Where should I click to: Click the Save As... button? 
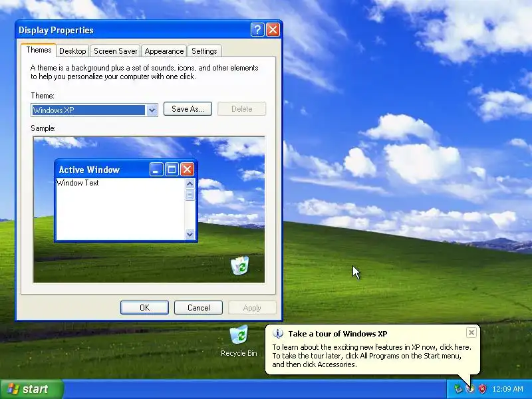(x=188, y=109)
